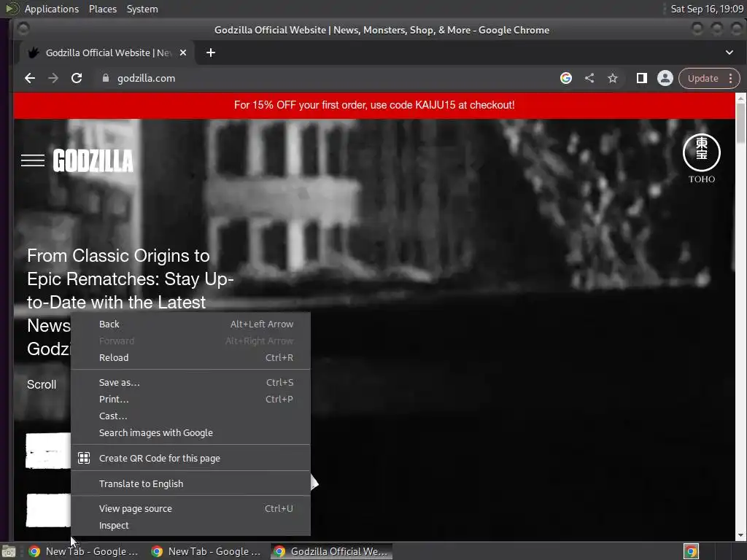Click the Godzilla Official Website tab
The height and width of the screenshot is (560, 747).
pyautogui.click(x=106, y=52)
